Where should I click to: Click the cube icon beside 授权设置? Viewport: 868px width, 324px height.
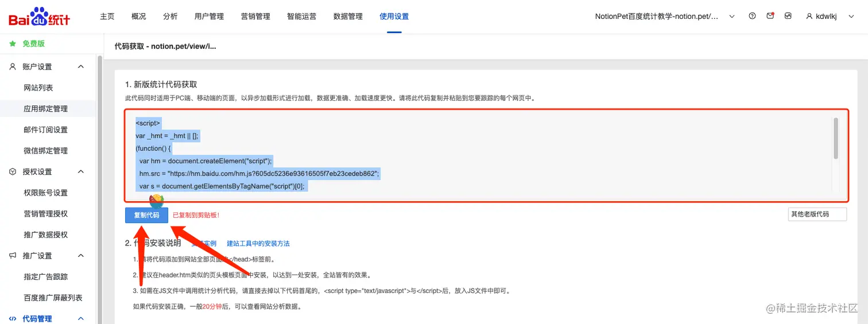click(x=13, y=171)
